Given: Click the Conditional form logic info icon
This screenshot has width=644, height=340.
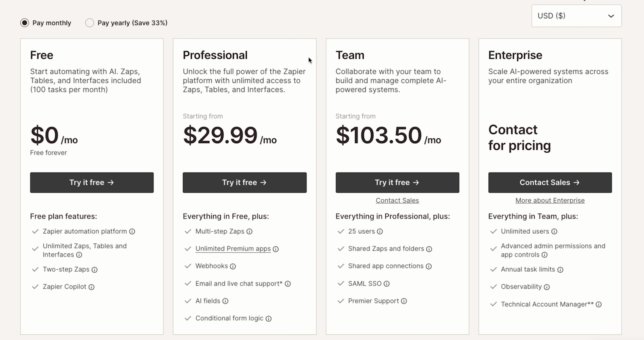Looking at the screenshot, I should [268, 318].
